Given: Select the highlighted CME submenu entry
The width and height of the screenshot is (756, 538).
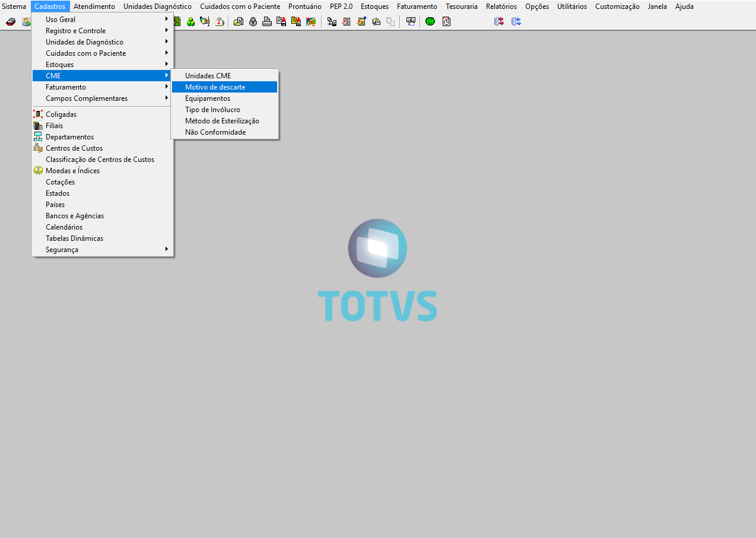Looking at the screenshot, I should coord(103,76).
